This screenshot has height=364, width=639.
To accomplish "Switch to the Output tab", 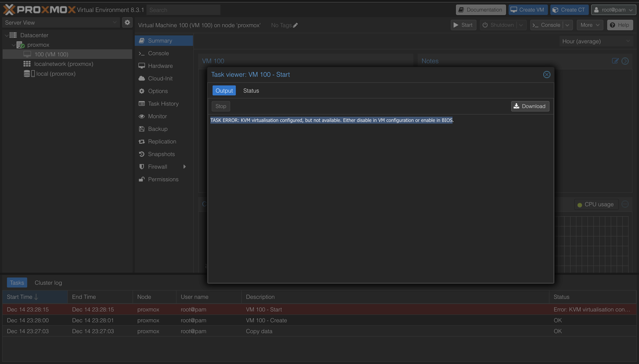I will [224, 90].
